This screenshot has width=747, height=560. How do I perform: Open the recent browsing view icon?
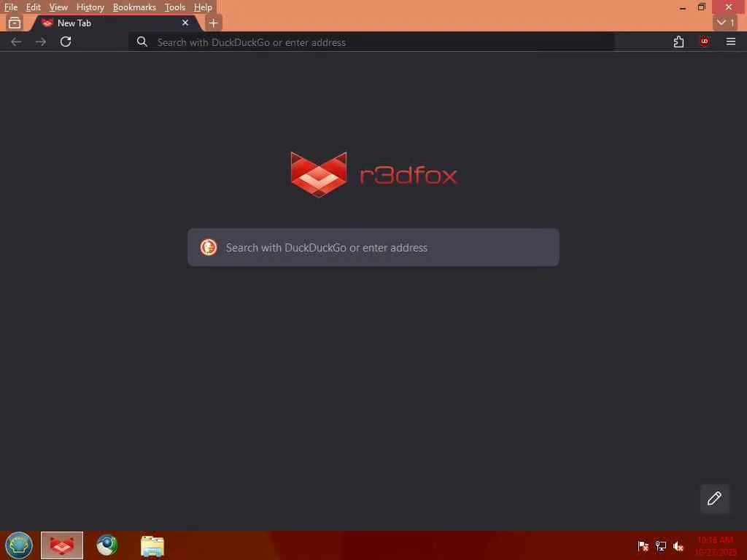point(15,23)
